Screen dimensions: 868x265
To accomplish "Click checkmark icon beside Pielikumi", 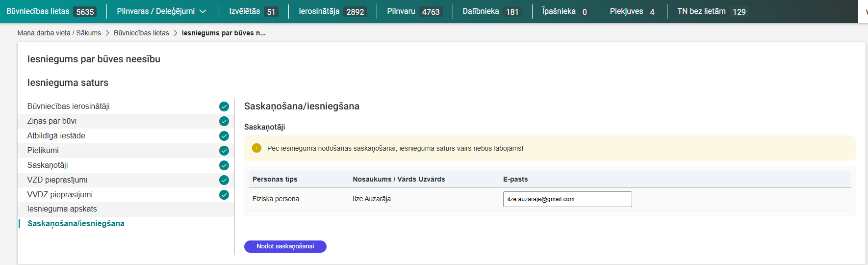I will 224,151.
